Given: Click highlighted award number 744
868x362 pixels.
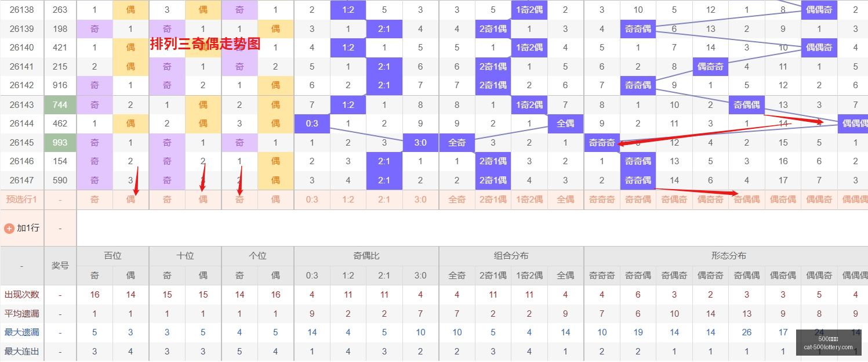Looking at the screenshot, I should (60, 105).
